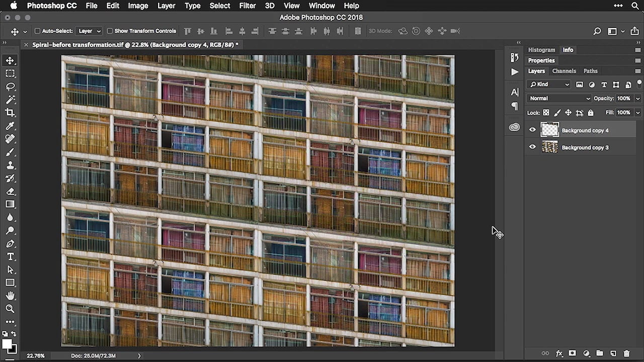Select the Move tool in toolbar

pyautogui.click(x=10, y=60)
